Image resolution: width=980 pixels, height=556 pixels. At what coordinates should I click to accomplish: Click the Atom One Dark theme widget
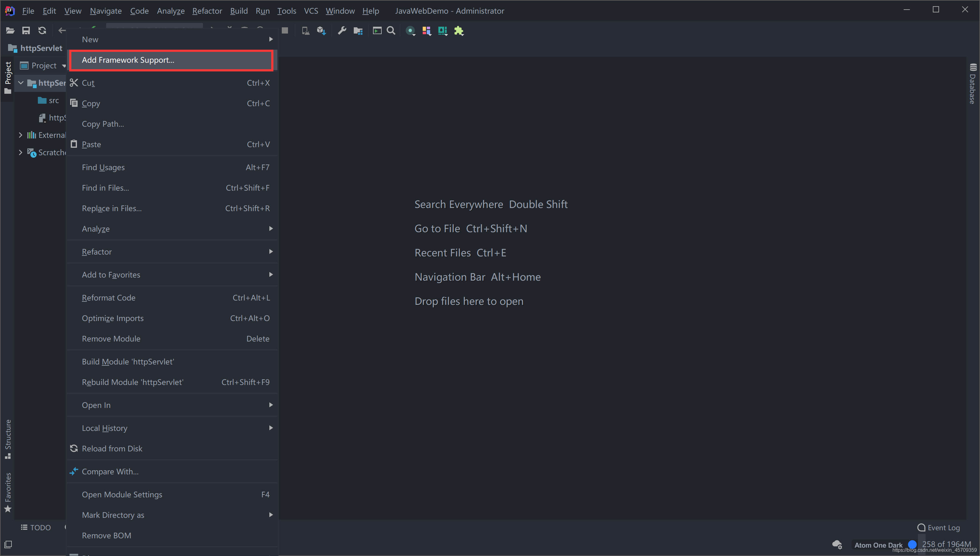pyautogui.click(x=878, y=545)
